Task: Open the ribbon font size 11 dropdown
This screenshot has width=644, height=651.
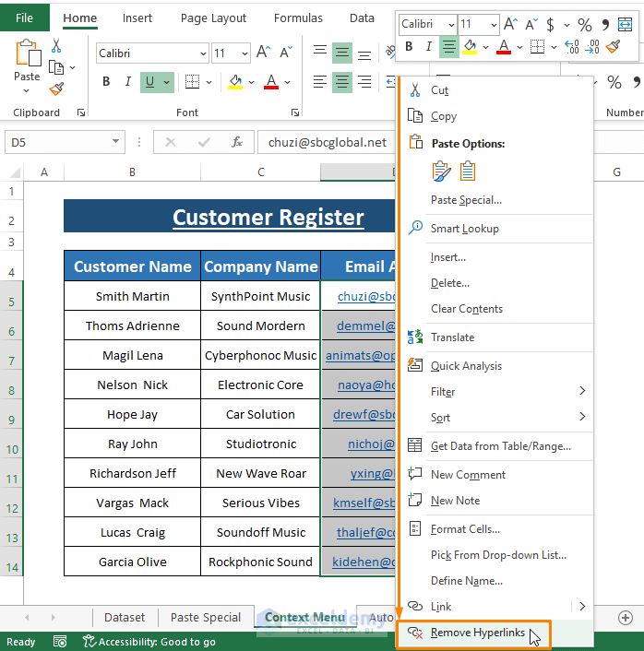Action: click(244, 53)
